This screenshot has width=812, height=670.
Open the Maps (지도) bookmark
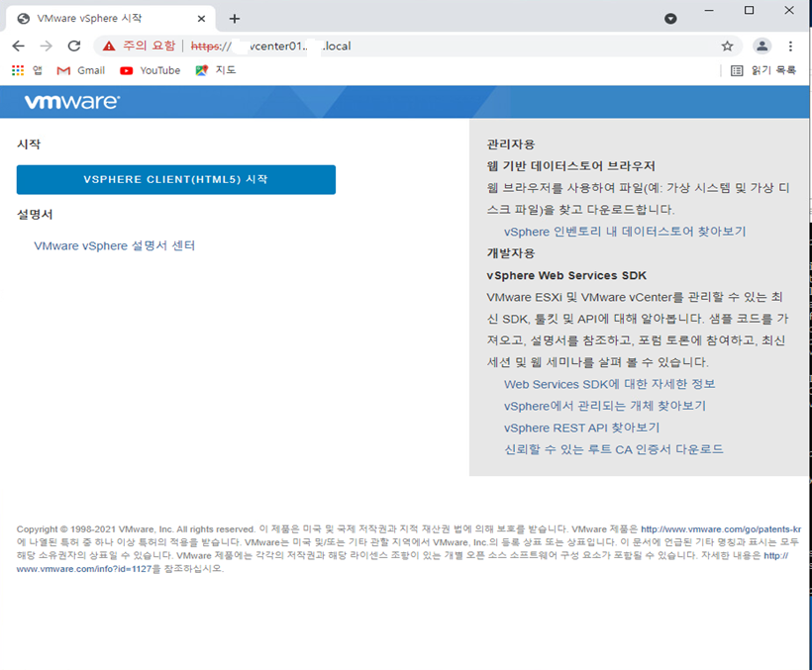click(x=216, y=70)
